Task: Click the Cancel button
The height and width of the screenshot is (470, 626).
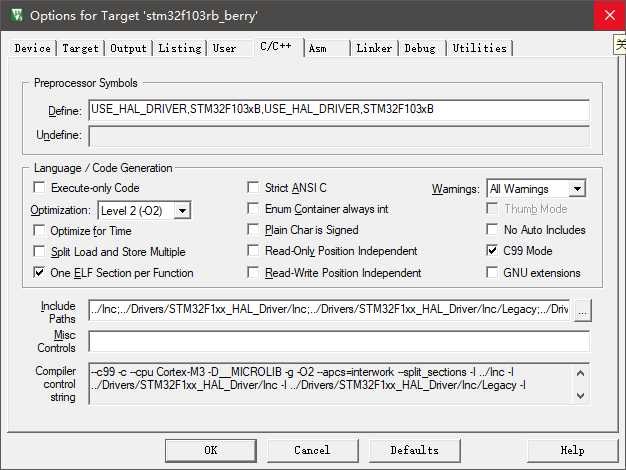Action: click(x=313, y=450)
